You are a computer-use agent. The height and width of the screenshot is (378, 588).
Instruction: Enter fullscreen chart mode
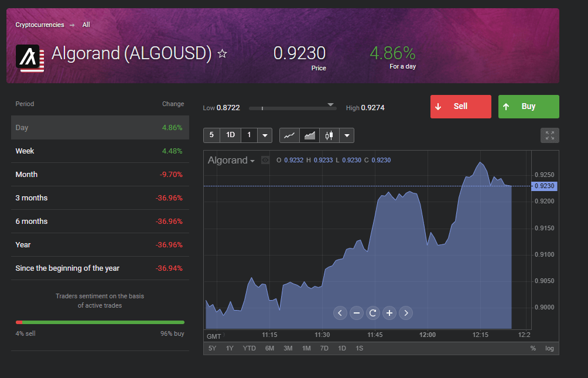550,135
